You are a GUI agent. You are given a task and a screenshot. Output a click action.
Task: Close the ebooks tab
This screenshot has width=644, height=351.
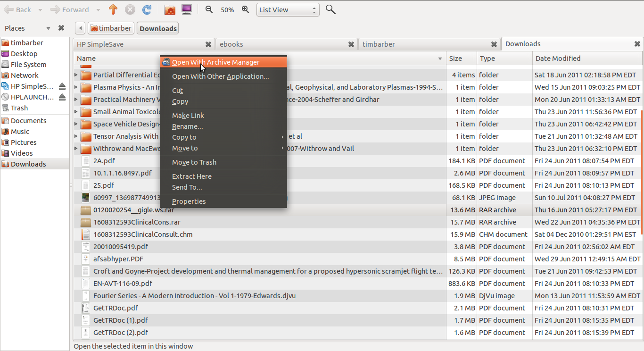tap(351, 44)
